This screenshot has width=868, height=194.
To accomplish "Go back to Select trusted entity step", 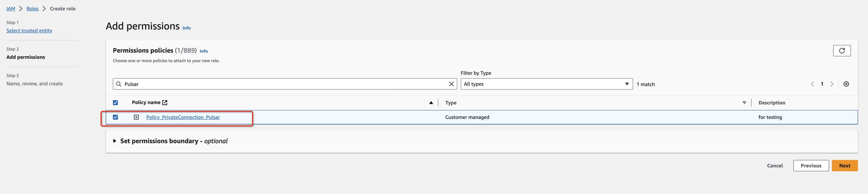I will pyautogui.click(x=29, y=30).
